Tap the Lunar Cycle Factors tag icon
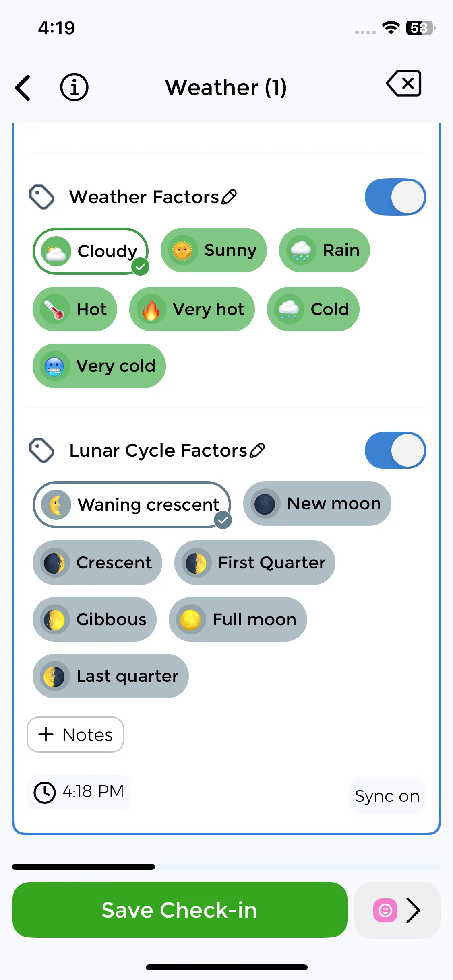Screen dimensions: 453x980 41,451
